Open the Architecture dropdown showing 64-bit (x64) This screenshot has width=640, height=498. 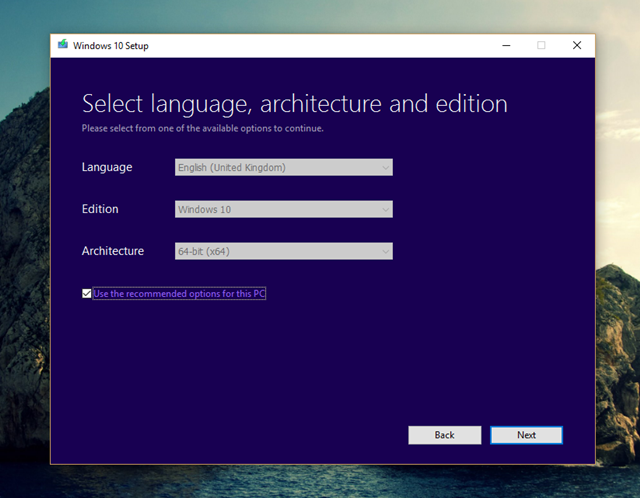(x=283, y=251)
